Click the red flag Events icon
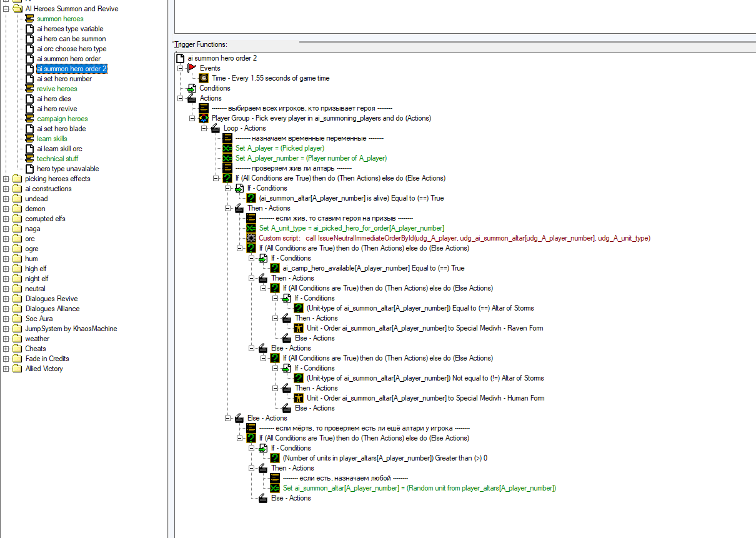 tap(192, 68)
